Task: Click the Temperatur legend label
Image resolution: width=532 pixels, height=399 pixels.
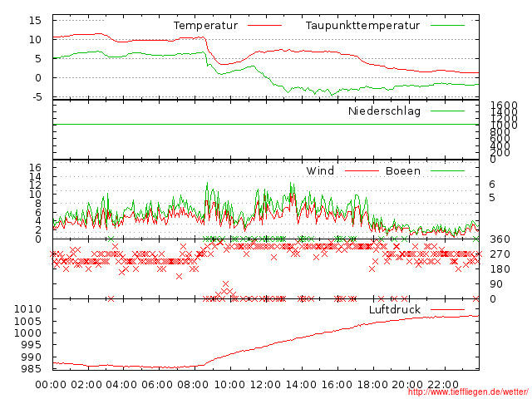Action: click(x=205, y=26)
